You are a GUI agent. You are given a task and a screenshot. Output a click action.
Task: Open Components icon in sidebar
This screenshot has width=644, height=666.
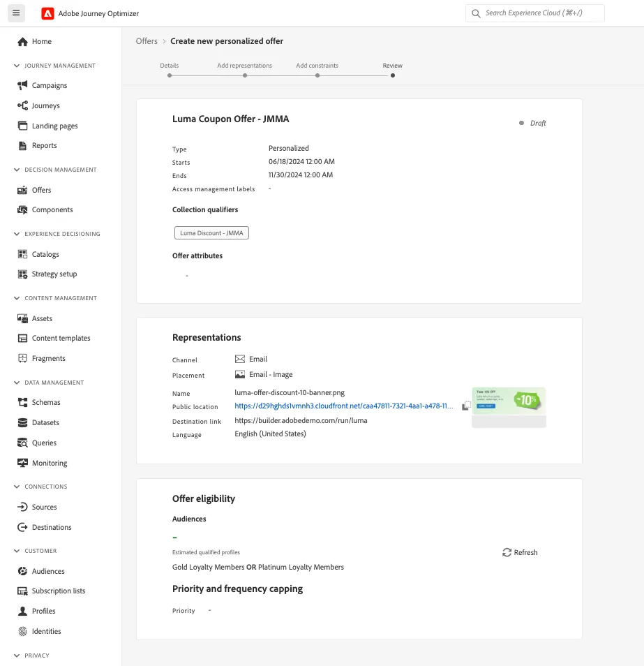[22, 210]
